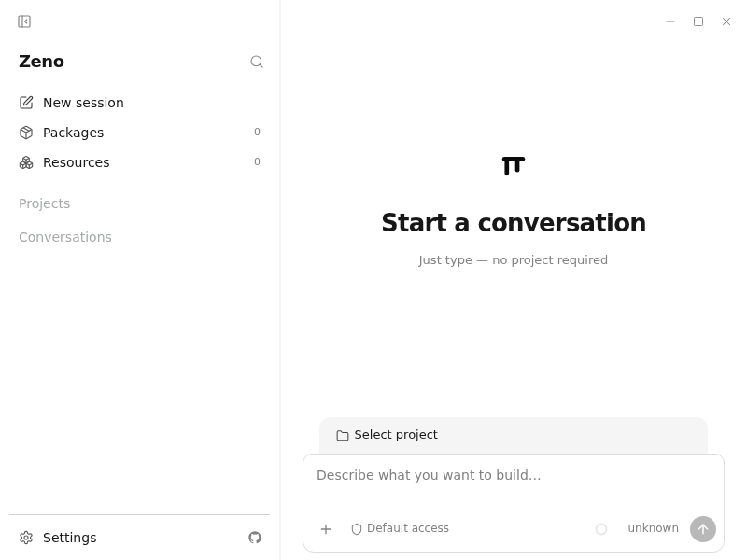Click the Settings gear icon
Screen dimensions: 747x560
[26, 538]
